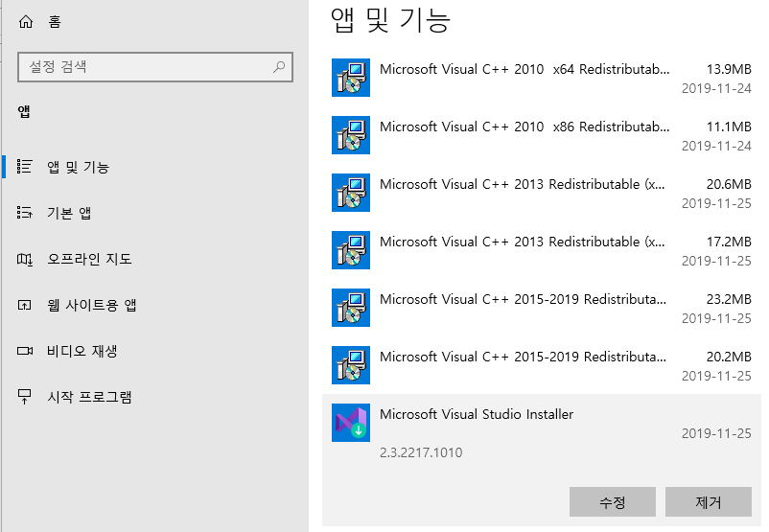Screen dimensions: 769x532
Task: Click the 앱 및 기능 page heading
Action: point(390,20)
